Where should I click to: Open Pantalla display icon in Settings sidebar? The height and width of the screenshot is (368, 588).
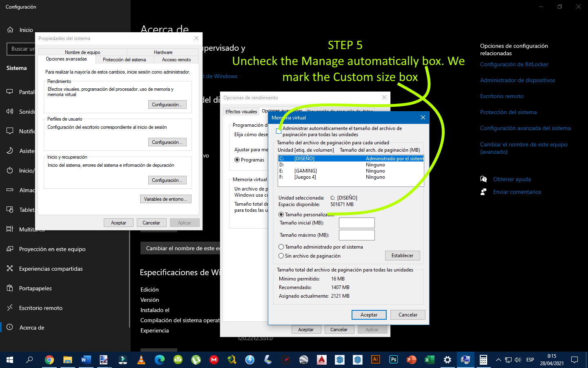(x=10, y=92)
